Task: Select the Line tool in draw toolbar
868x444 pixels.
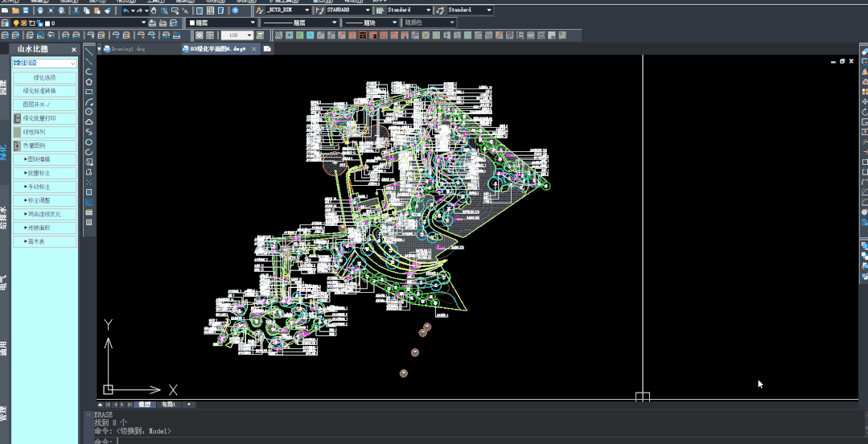Action: click(89, 51)
